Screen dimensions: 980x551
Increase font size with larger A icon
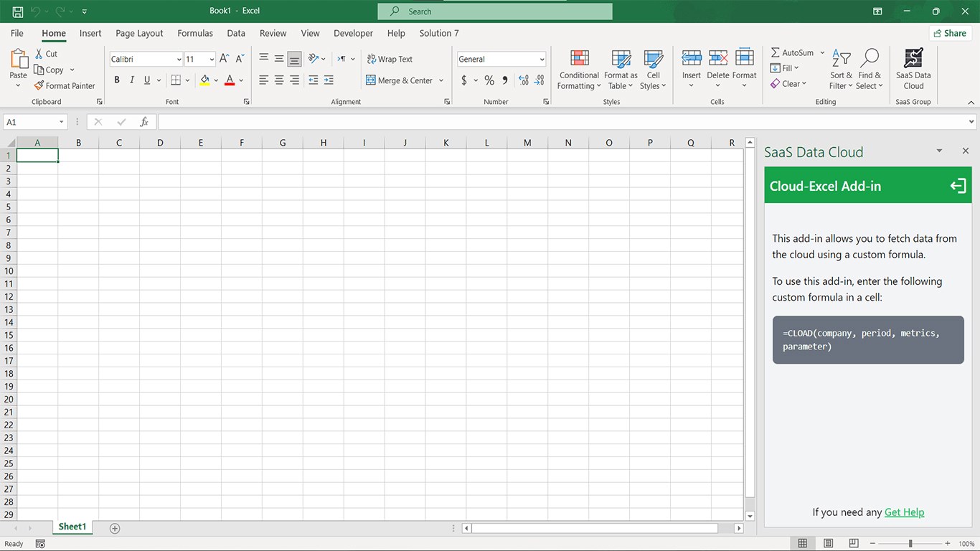click(225, 59)
